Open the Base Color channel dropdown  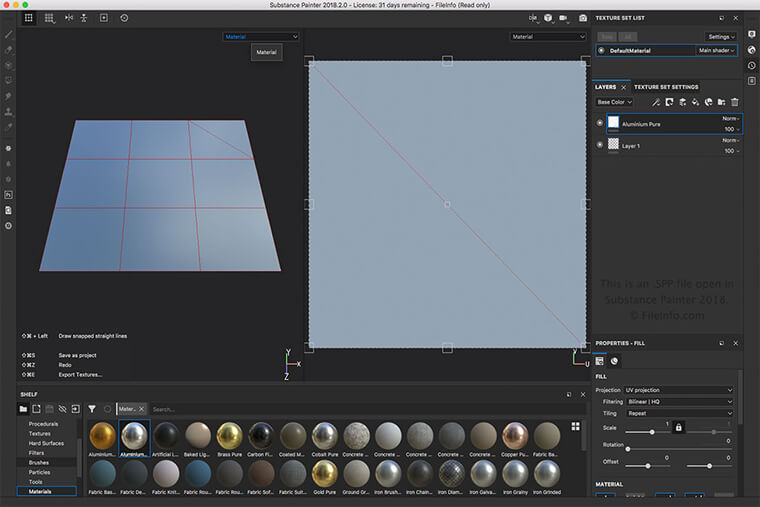[614, 102]
